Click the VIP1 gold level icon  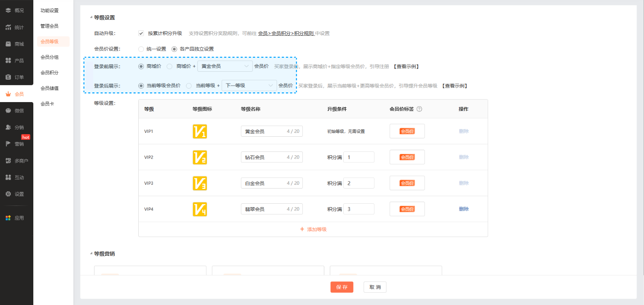pos(199,131)
